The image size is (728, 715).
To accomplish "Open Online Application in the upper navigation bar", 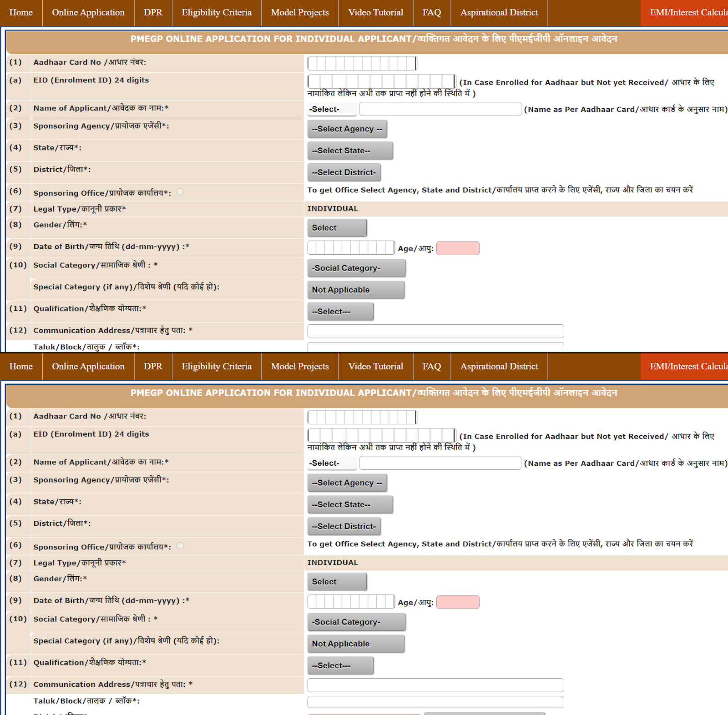I will click(x=88, y=13).
